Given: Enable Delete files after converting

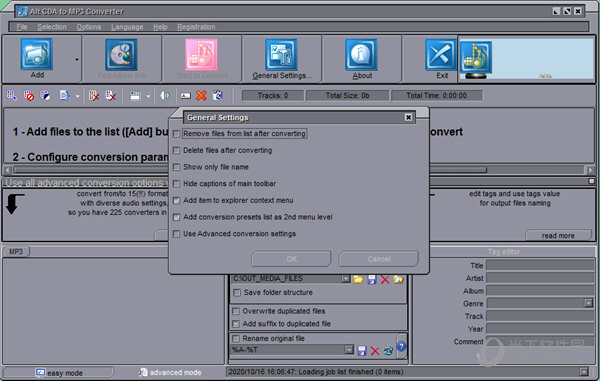Looking at the screenshot, I should click(176, 151).
